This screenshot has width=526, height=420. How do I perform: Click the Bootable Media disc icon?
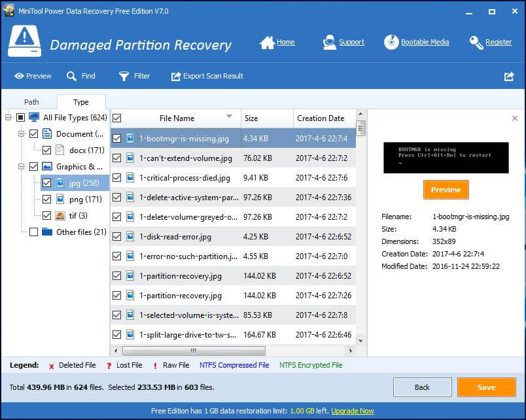pos(391,43)
